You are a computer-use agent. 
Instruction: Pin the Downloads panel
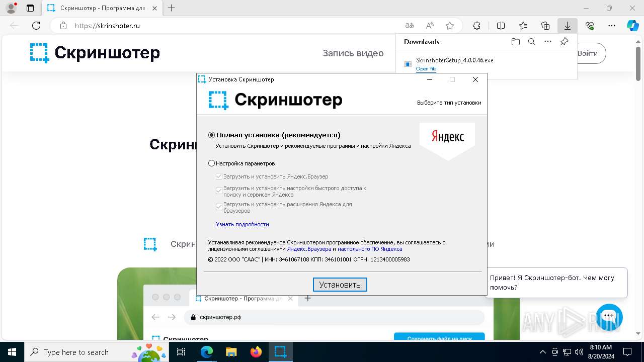coord(565,42)
